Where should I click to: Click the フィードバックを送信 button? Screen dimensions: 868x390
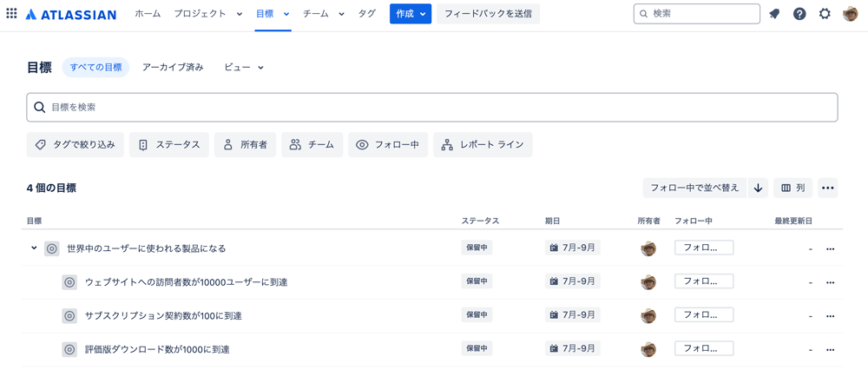click(x=488, y=14)
